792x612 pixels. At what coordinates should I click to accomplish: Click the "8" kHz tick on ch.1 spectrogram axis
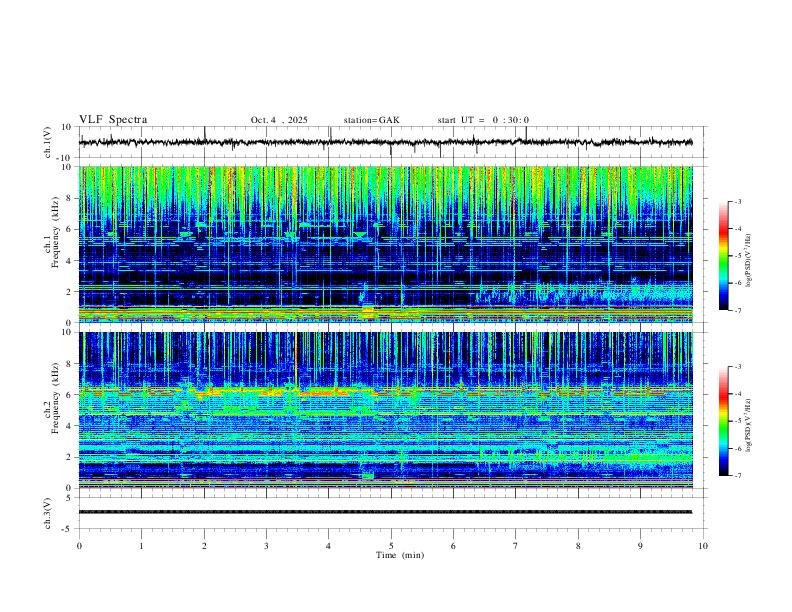click(x=69, y=198)
